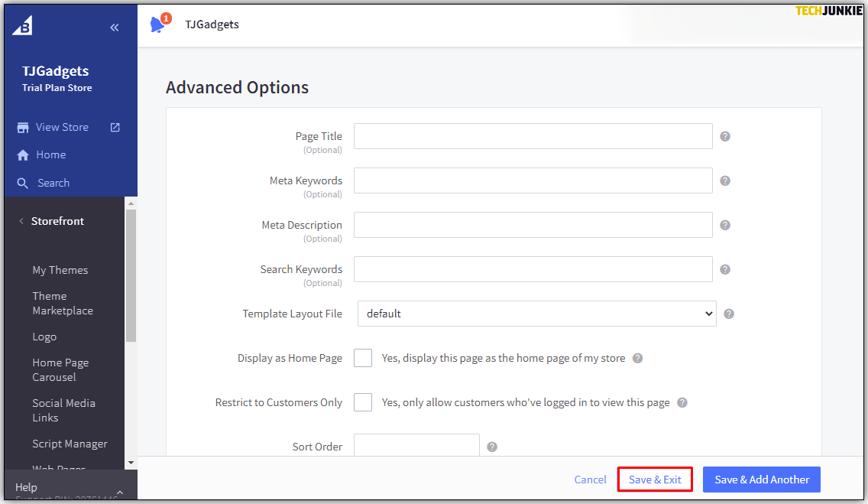Click the sidebar scrollbar down arrow
Viewport: 868px width, 504px height.
click(x=131, y=463)
